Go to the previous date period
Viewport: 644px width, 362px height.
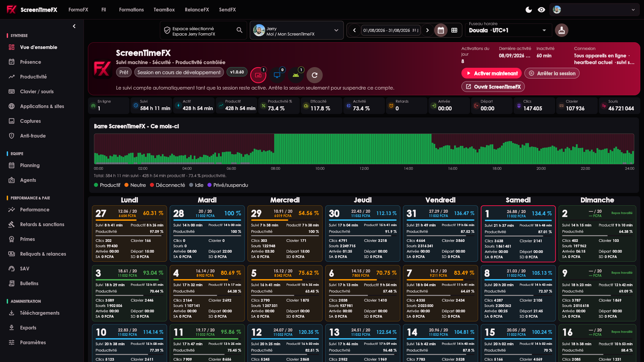coord(354,30)
